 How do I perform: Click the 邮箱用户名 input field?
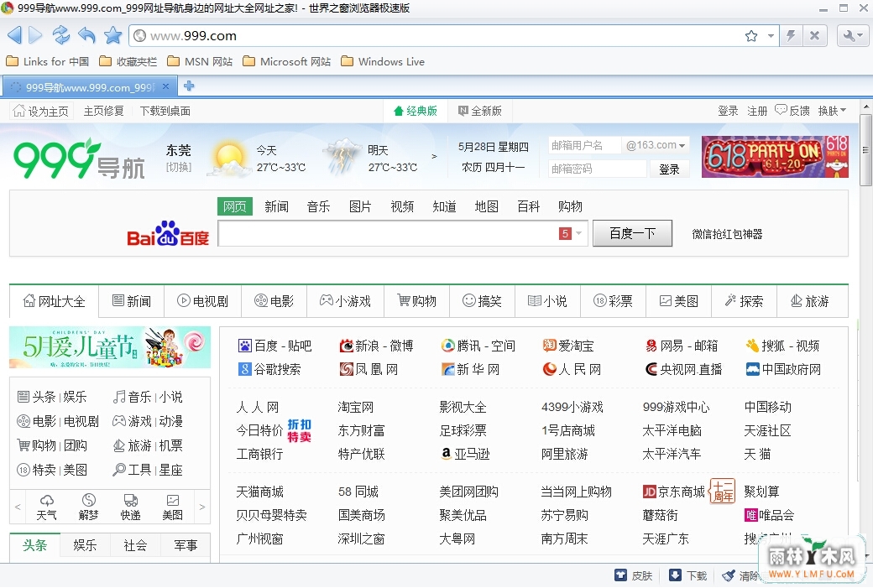584,146
